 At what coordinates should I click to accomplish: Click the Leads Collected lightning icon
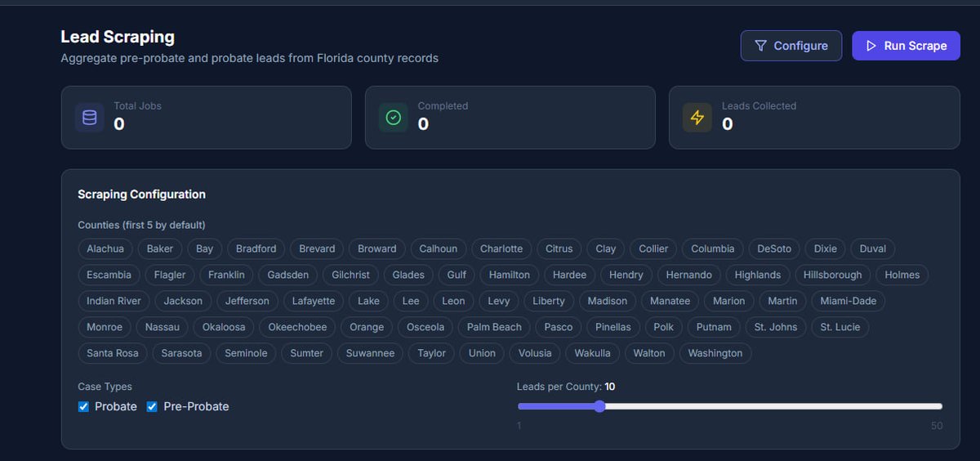pyautogui.click(x=697, y=118)
